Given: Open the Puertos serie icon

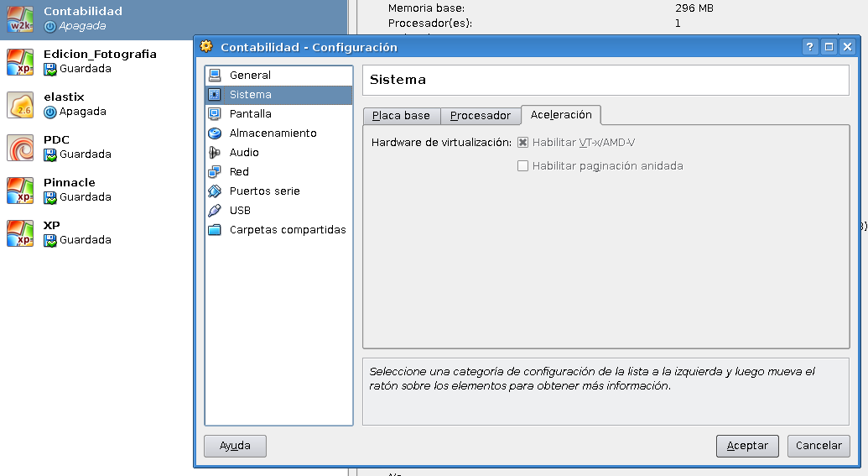Looking at the screenshot, I should 215,191.
